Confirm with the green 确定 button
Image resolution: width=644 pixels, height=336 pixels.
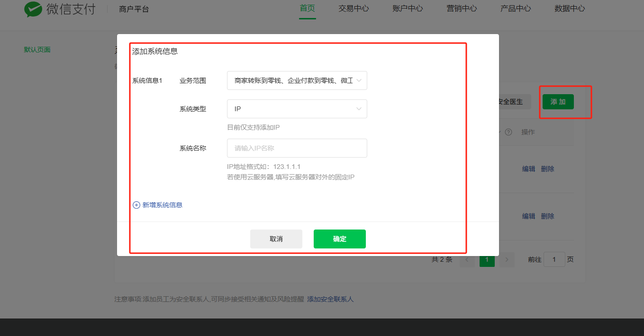pyautogui.click(x=339, y=239)
